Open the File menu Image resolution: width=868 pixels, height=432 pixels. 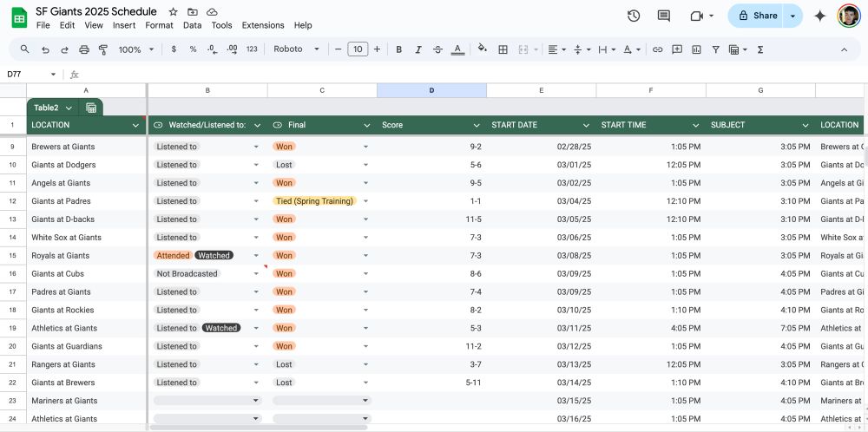pos(43,25)
